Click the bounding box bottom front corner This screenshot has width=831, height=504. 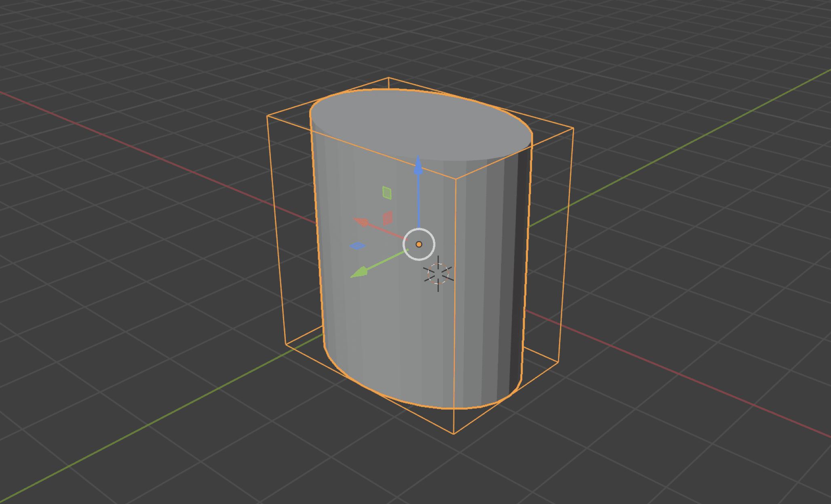[453, 434]
